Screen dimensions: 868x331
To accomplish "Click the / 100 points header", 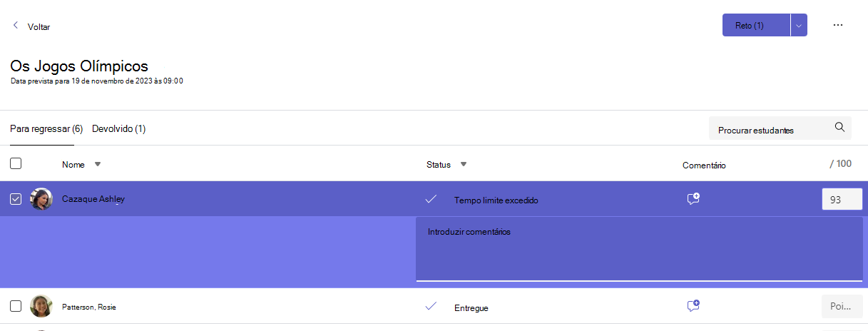I will pos(841,163).
